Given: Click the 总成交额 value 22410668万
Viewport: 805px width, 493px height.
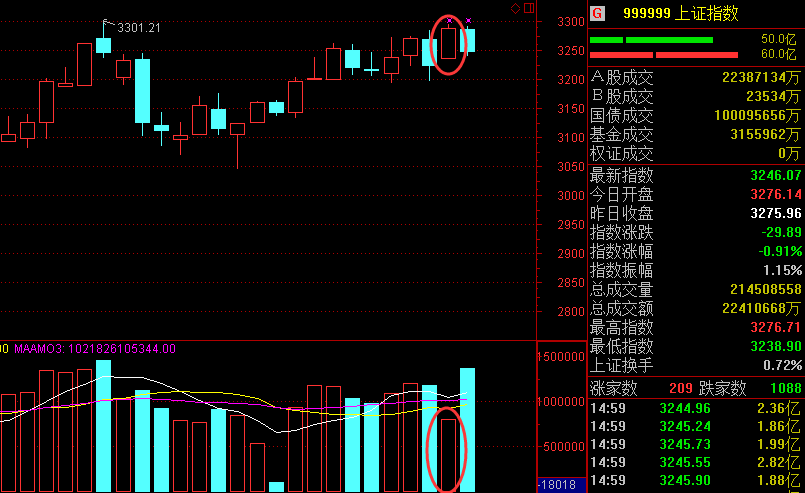Looking at the screenshot, I should point(761,309).
